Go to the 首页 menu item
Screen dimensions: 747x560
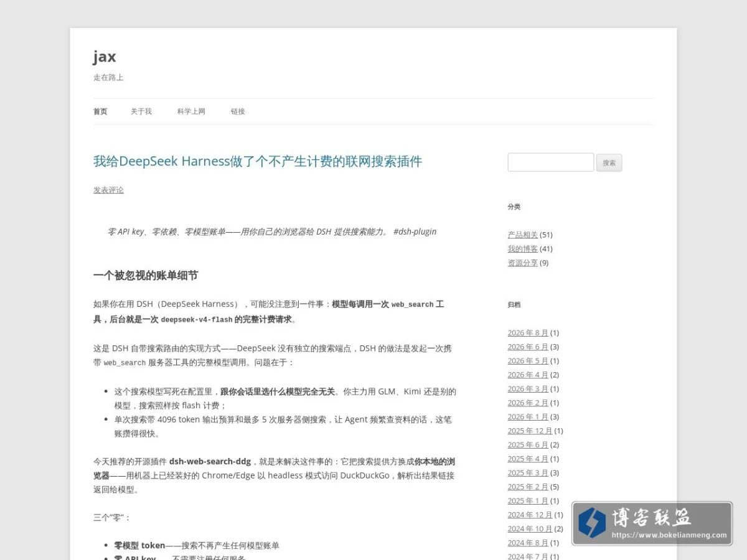[x=100, y=111]
